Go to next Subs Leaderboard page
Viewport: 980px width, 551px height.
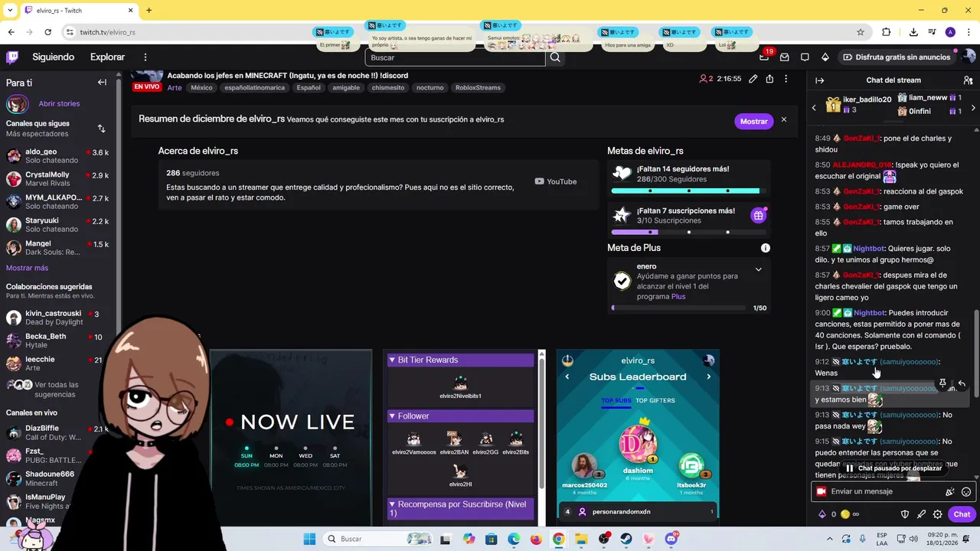[708, 377]
